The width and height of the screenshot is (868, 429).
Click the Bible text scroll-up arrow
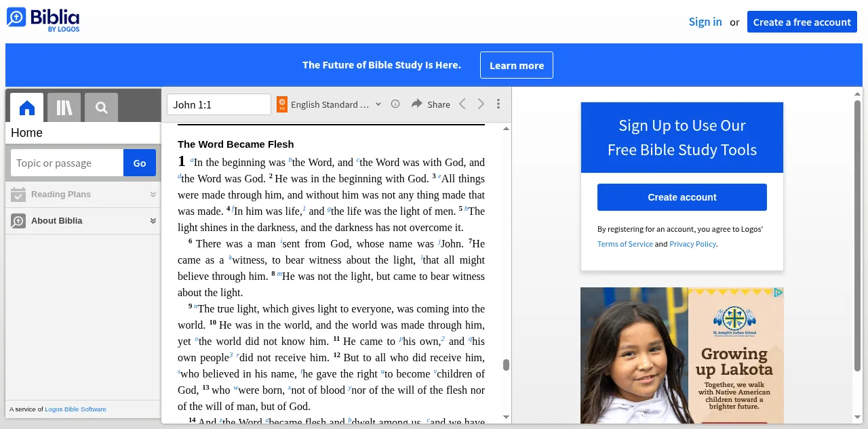(x=506, y=128)
